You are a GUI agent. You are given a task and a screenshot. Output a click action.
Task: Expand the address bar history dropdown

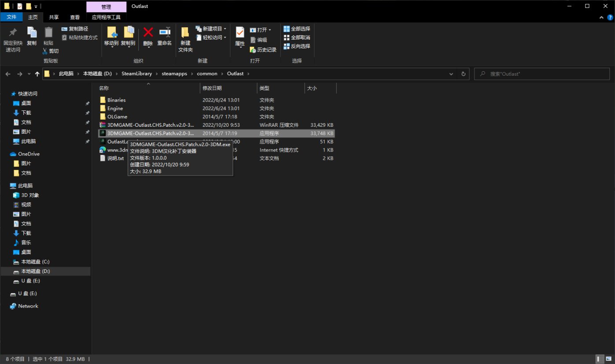[451, 74]
